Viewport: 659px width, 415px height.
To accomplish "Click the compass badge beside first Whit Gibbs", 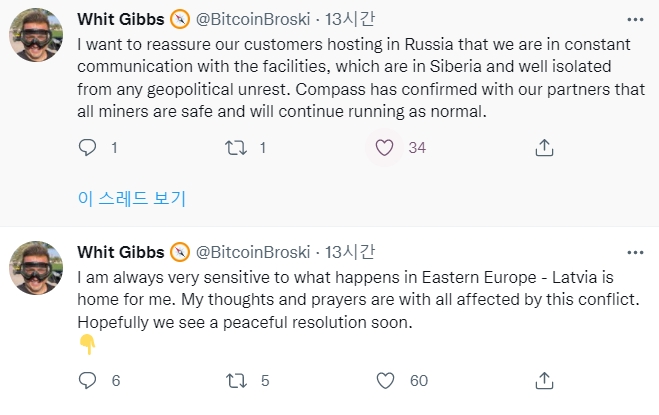I will pos(180,19).
